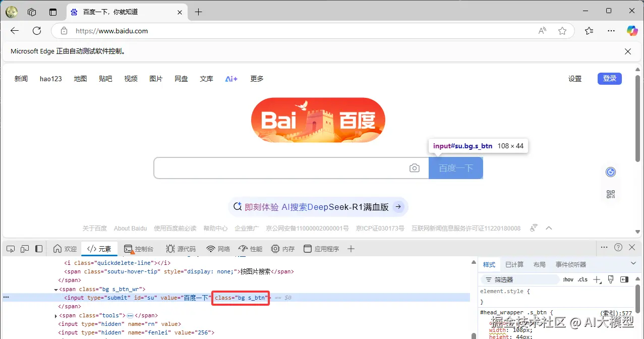Go back to the previous page
This screenshot has height=339, width=644.
click(15, 31)
